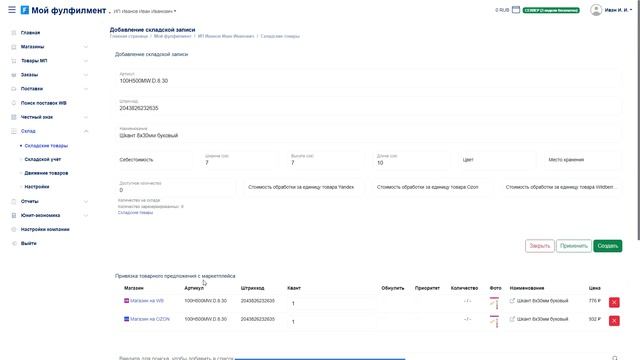Click the Выйти logout icon
Screen dimensions: 640x360
coord(13,243)
